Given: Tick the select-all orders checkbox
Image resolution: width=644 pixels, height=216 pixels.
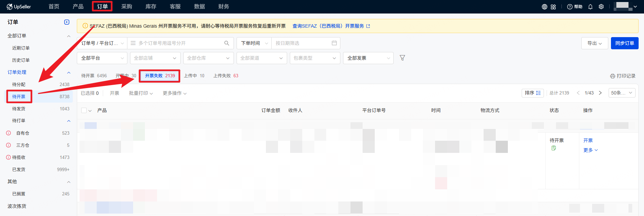Looking at the screenshot, I should [x=84, y=110].
